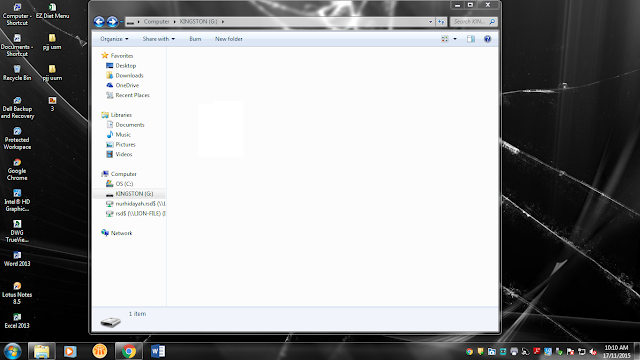Screen dimensions: 640x360
Task: Open the Organize menu
Action: 114,39
